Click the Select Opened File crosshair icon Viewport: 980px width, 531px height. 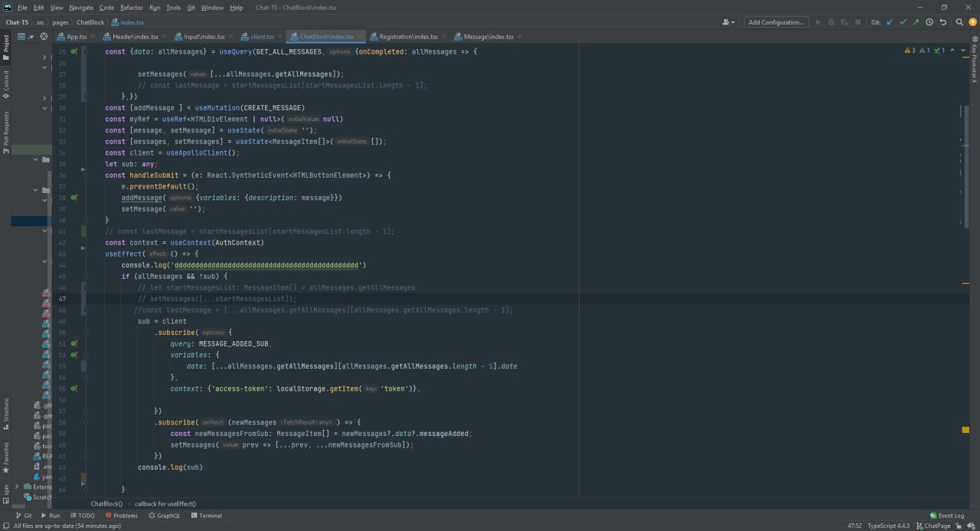44,36
